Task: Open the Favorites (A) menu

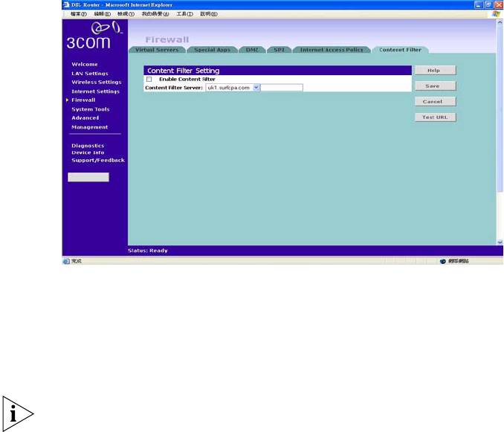Action: [x=155, y=14]
